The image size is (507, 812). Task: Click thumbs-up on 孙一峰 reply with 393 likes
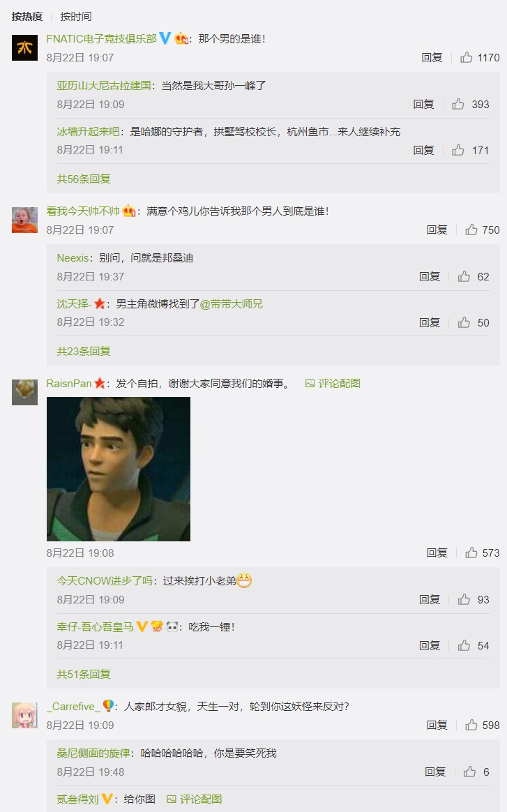[x=458, y=104]
